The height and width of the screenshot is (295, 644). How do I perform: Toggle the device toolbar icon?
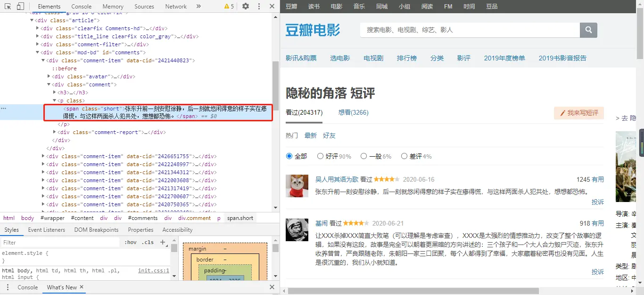(20, 6)
